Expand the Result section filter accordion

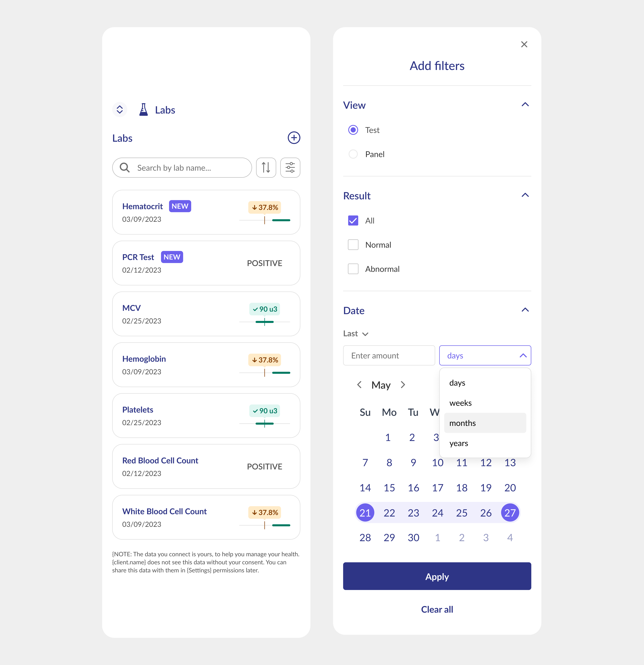[525, 195]
